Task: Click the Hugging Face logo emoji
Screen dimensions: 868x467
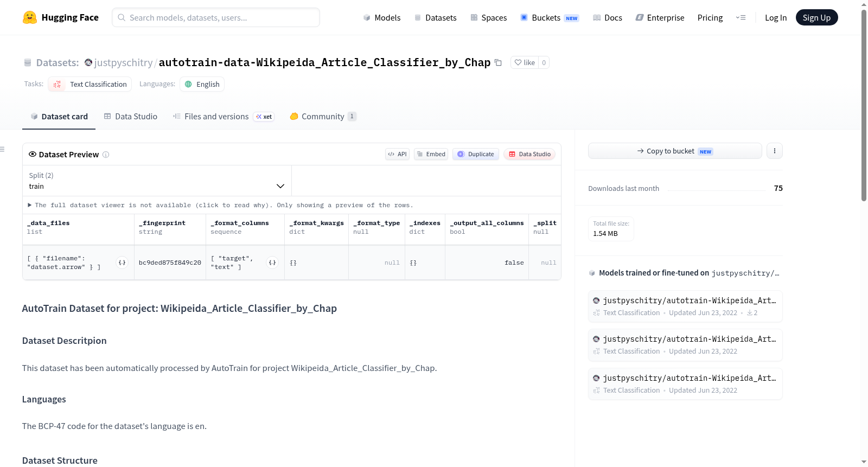Action: coord(30,17)
